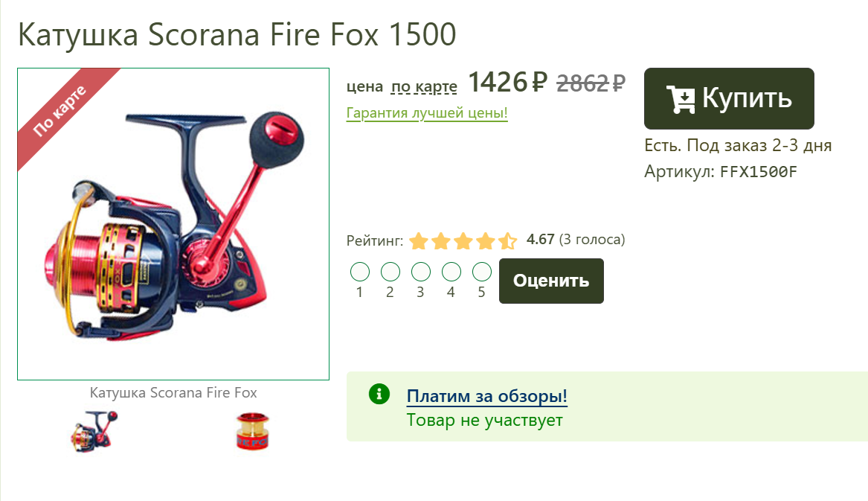Click the Оценить button
The height and width of the screenshot is (501, 868).
(x=551, y=281)
